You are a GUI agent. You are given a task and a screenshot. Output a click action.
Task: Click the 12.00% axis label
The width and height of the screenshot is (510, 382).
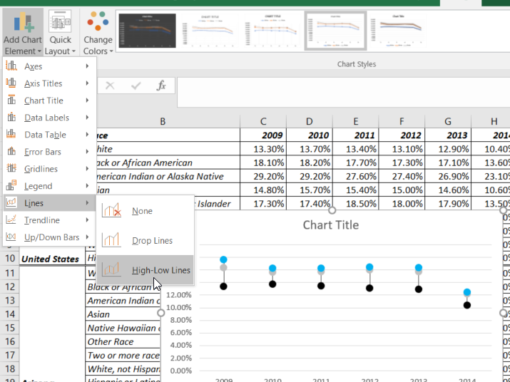(x=179, y=295)
